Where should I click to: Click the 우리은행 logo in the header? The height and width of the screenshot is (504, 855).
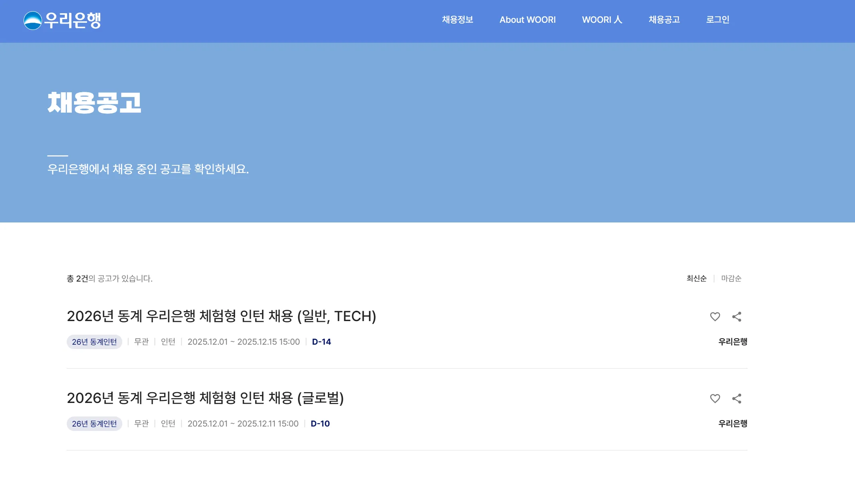pyautogui.click(x=62, y=20)
